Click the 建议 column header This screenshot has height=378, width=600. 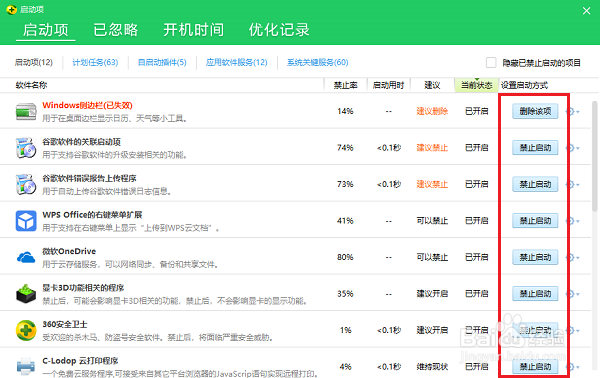432,85
